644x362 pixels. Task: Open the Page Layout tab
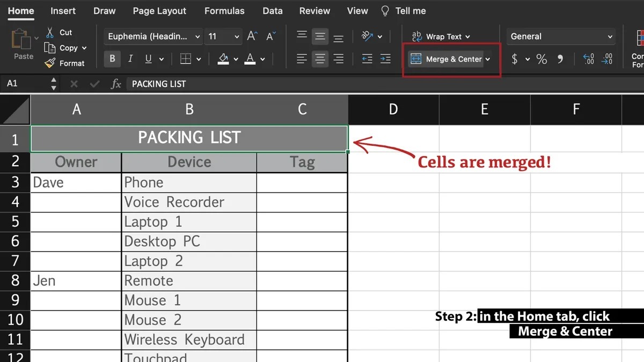click(x=159, y=11)
